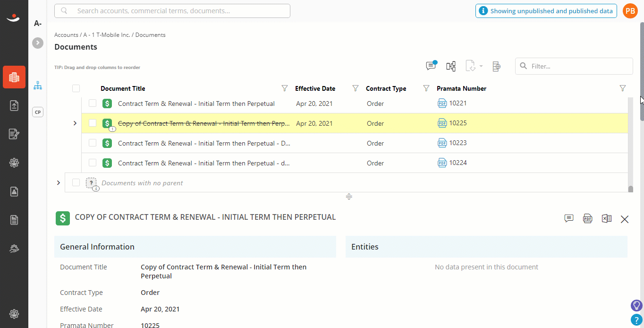Check the box for document 10221 row
This screenshot has width=644, height=328.
click(93, 103)
